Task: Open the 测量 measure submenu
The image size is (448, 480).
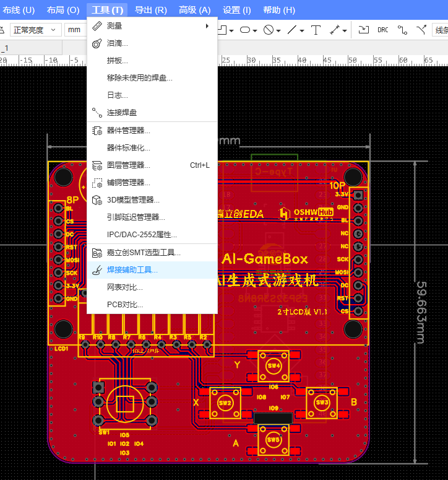Action: 152,26
